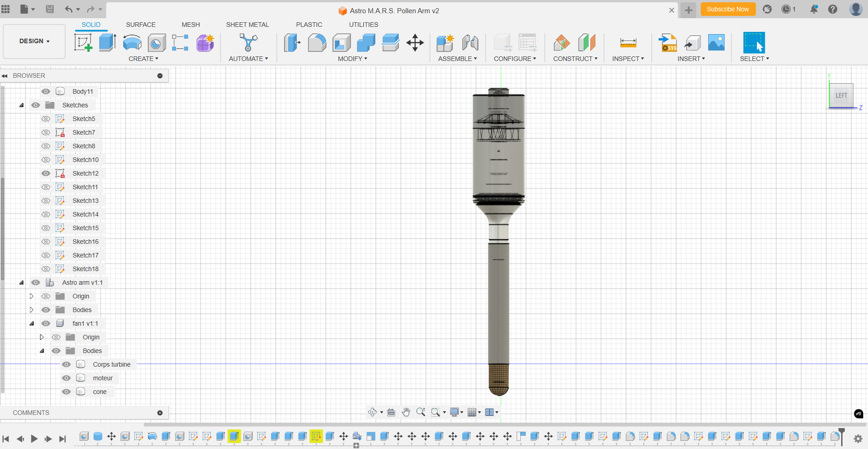Screen dimensions: 868x449
Task: Click the Subscribe Now button
Action: (x=727, y=9)
